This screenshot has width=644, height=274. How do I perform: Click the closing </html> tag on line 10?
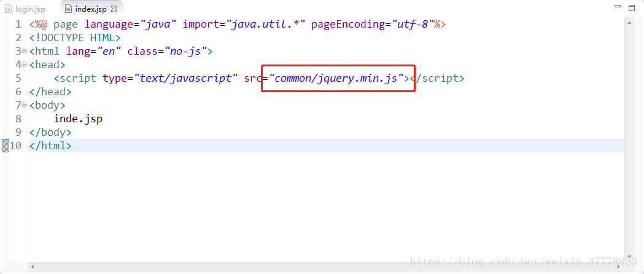[x=50, y=146]
